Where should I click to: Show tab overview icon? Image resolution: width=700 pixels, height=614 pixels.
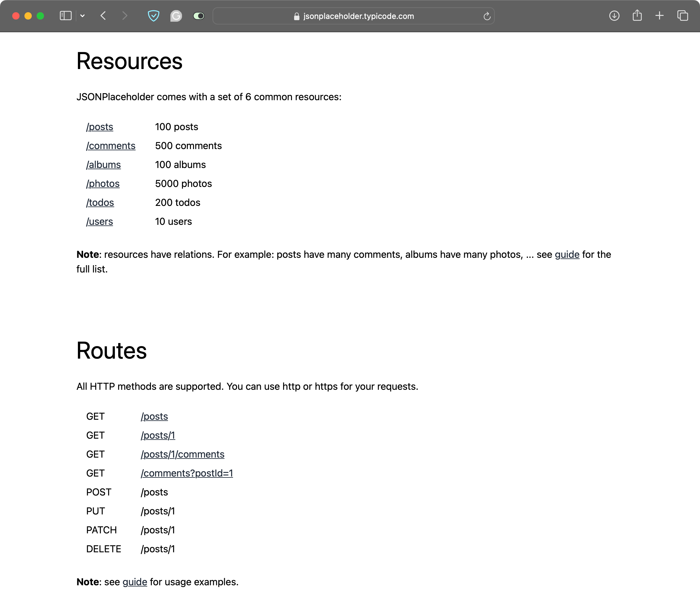(x=682, y=16)
